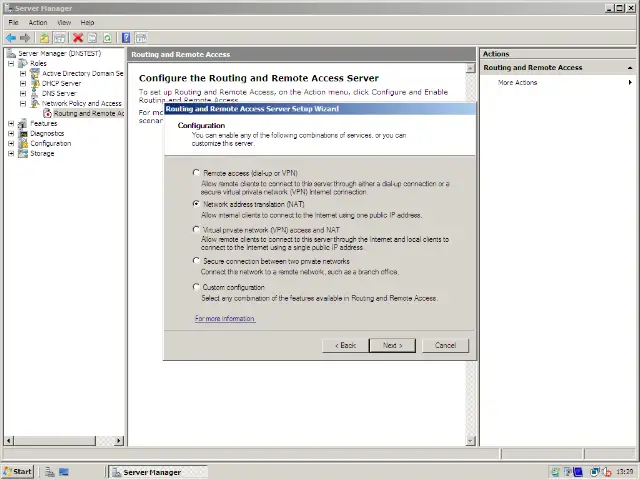Click the blue Help toolbar icon
This screenshot has width=640, height=480.
(126, 38)
